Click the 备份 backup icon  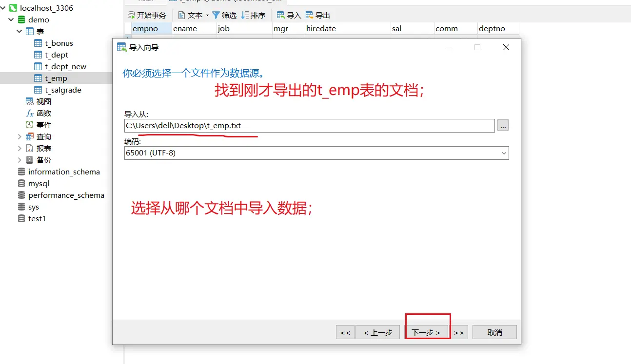point(30,160)
